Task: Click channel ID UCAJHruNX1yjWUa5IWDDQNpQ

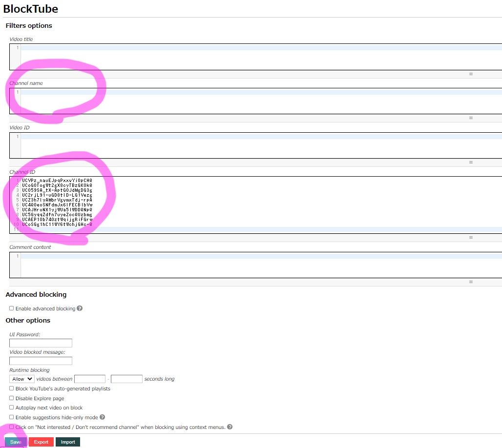Action: 57,210
